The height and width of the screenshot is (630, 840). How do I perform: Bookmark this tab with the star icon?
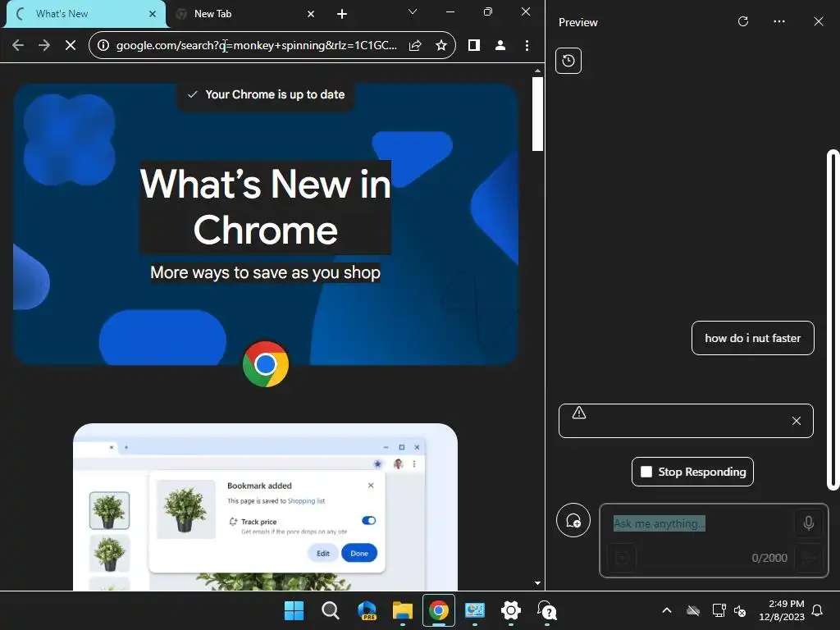tap(441, 46)
